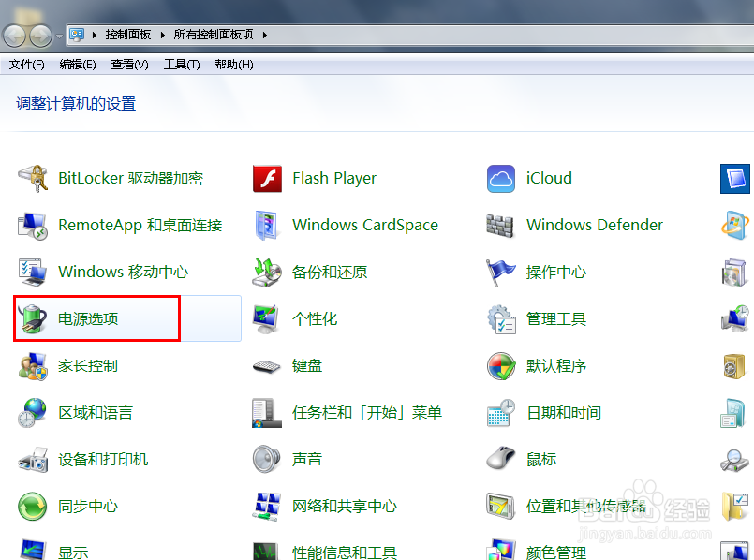754x560 pixels.
Task: Open the blue square icon right of iCloud
Action: [735, 178]
